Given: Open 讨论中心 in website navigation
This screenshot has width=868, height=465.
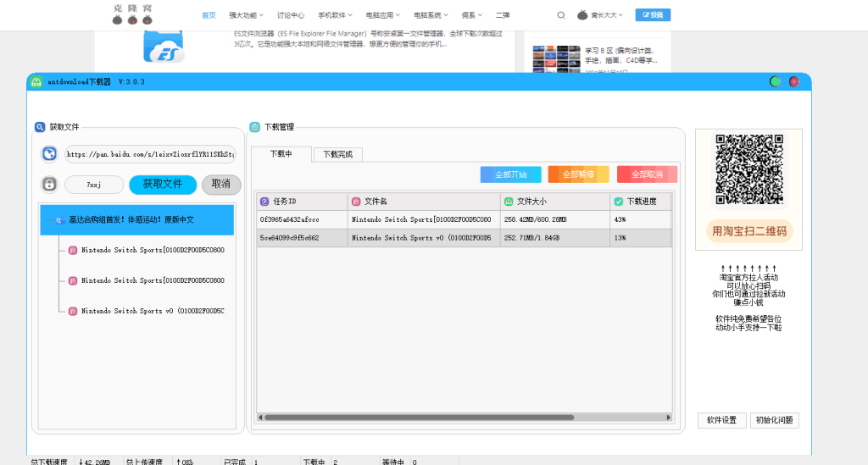Looking at the screenshot, I should 291,15.
